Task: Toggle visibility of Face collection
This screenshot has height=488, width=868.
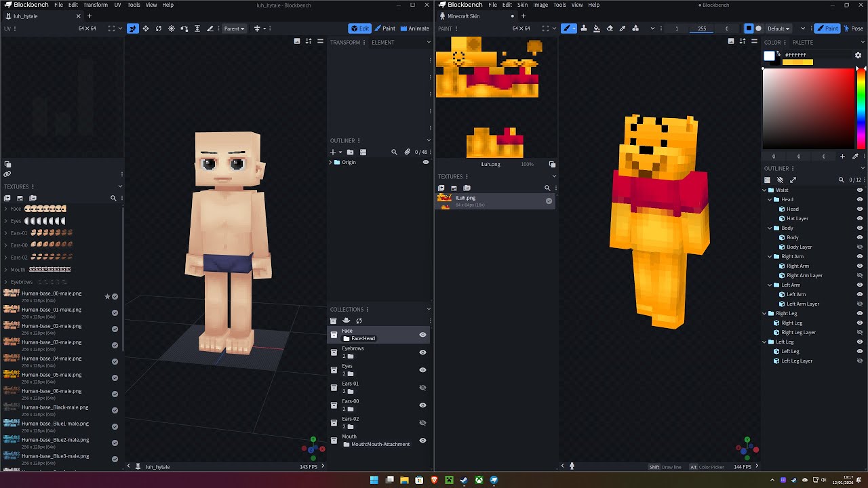Action: 422,335
